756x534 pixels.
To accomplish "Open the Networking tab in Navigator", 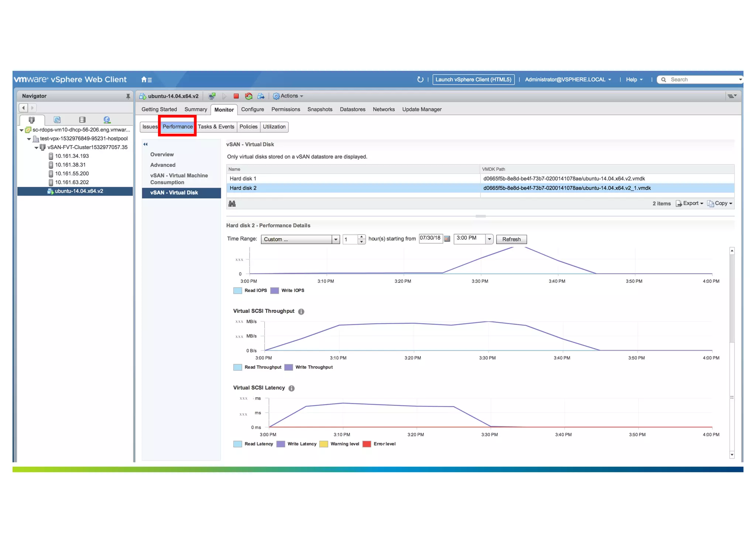I will (x=107, y=120).
